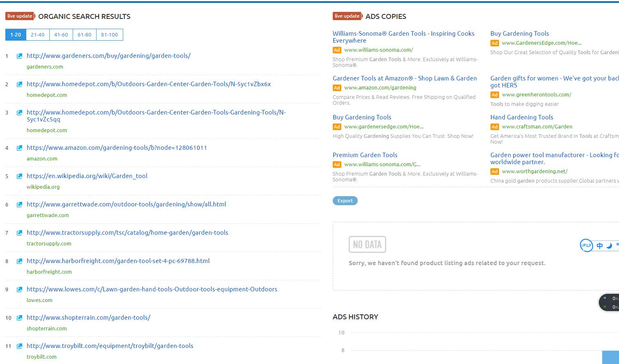Image resolution: width=619 pixels, height=364 pixels.
Task: Open Premium Garden Tools ad title
Action: coord(365,155)
